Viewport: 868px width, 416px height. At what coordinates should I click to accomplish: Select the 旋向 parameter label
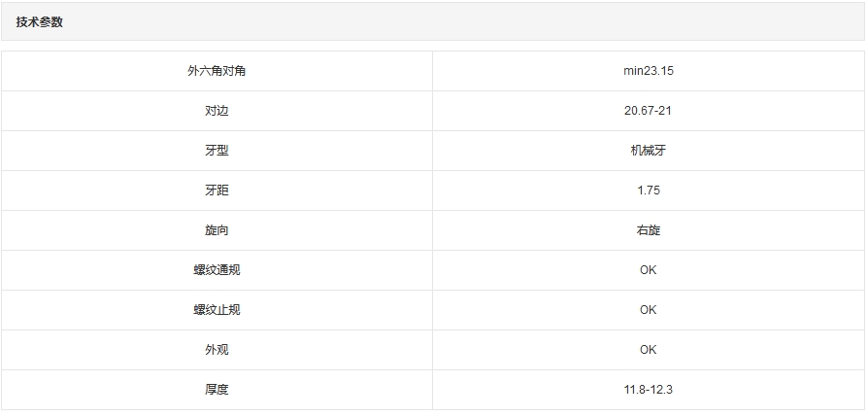click(x=217, y=230)
